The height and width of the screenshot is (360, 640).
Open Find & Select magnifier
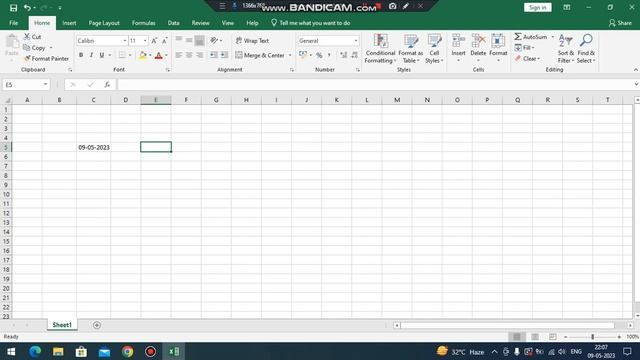click(x=586, y=49)
